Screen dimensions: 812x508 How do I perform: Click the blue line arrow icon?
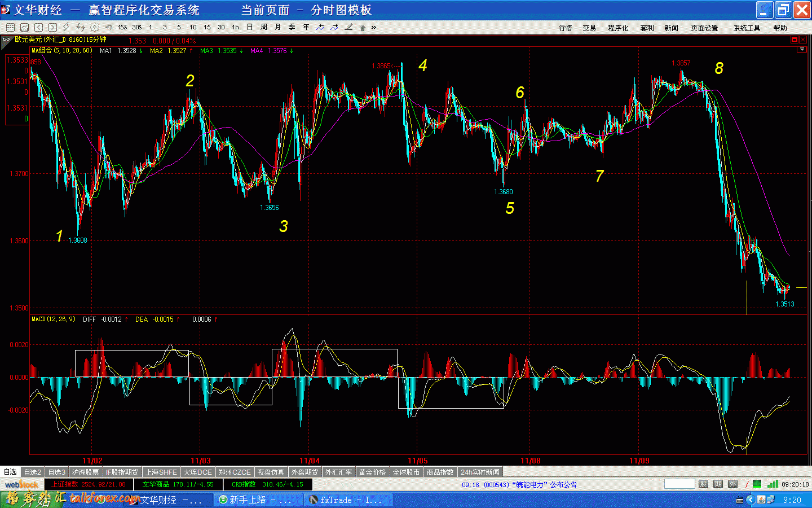point(334,27)
